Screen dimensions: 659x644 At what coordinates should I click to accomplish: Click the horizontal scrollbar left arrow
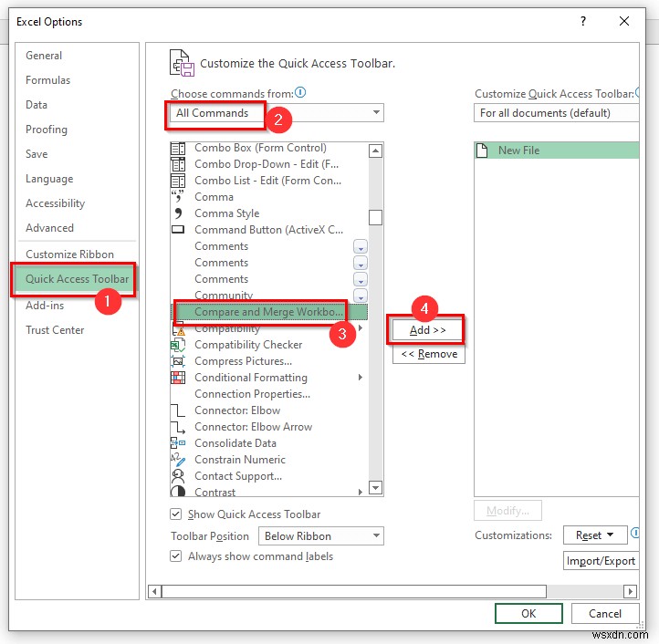[x=154, y=591]
